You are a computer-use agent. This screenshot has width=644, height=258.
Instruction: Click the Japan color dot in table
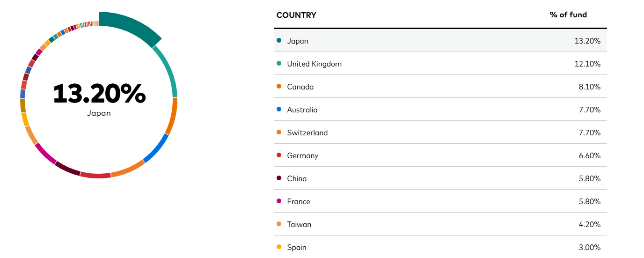(x=279, y=41)
